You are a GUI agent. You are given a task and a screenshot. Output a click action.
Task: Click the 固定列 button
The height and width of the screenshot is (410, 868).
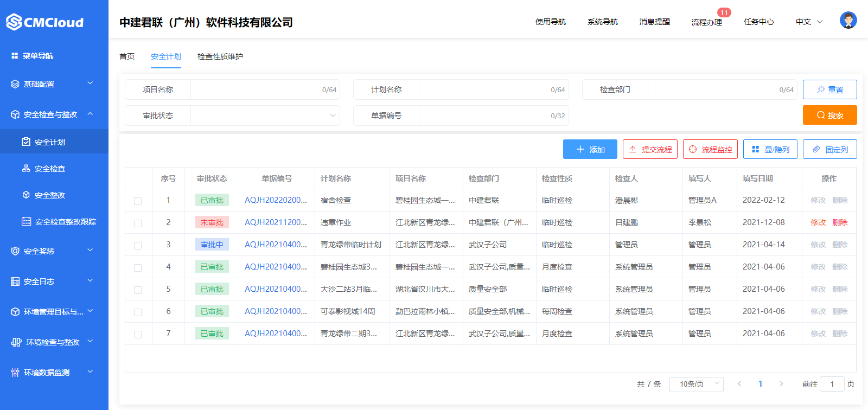coord(830,149)
